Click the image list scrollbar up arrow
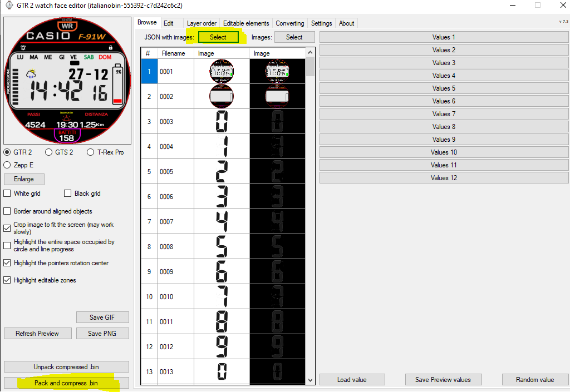570x392 pixels. 310,53
